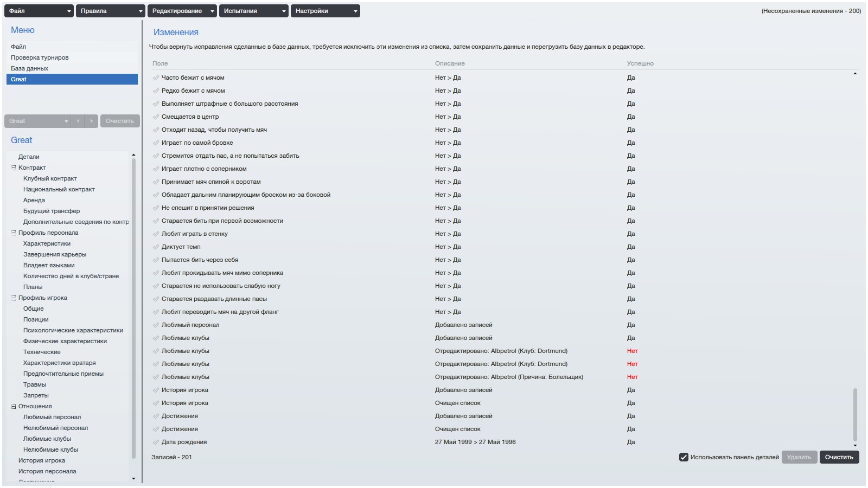The width and height of the screenshot is (868, 488).
Task: Open the "Испытания" menu
Action: (x=253, y=11)
